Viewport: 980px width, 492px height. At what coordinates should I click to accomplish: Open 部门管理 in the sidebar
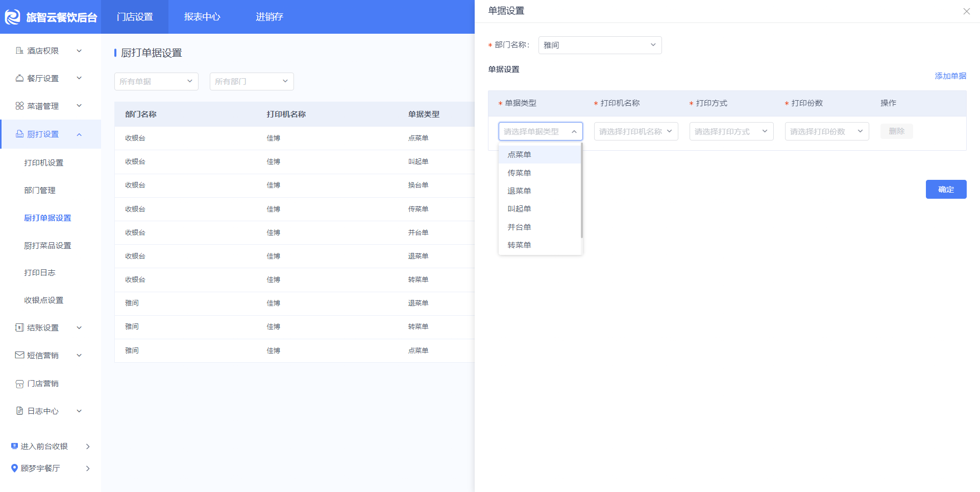[40, 190]
